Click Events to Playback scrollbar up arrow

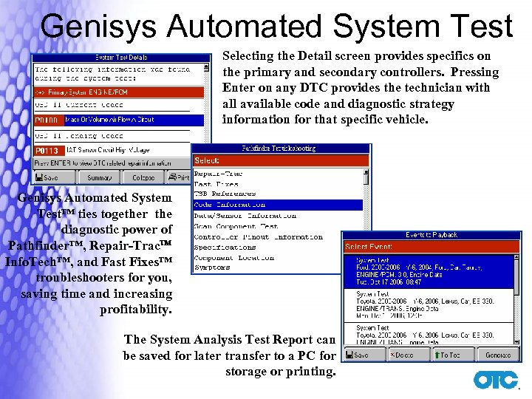pyautogui.click(x=516, y=258)
